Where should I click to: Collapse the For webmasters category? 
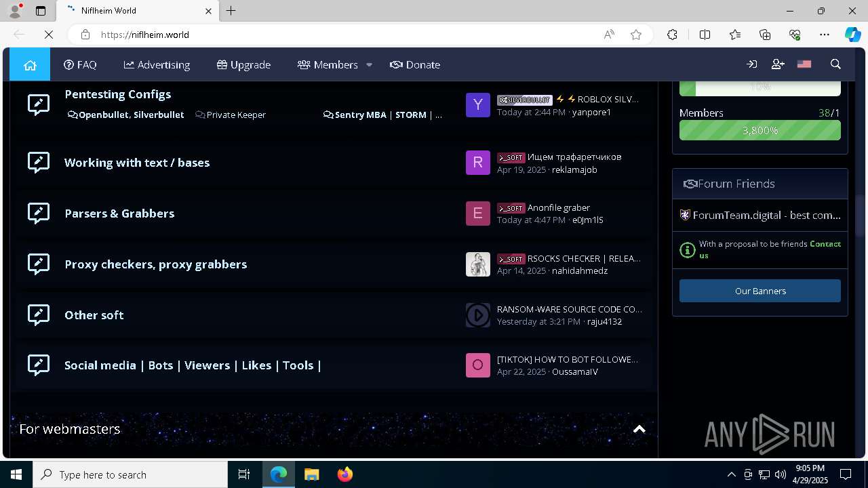(639, 429)
